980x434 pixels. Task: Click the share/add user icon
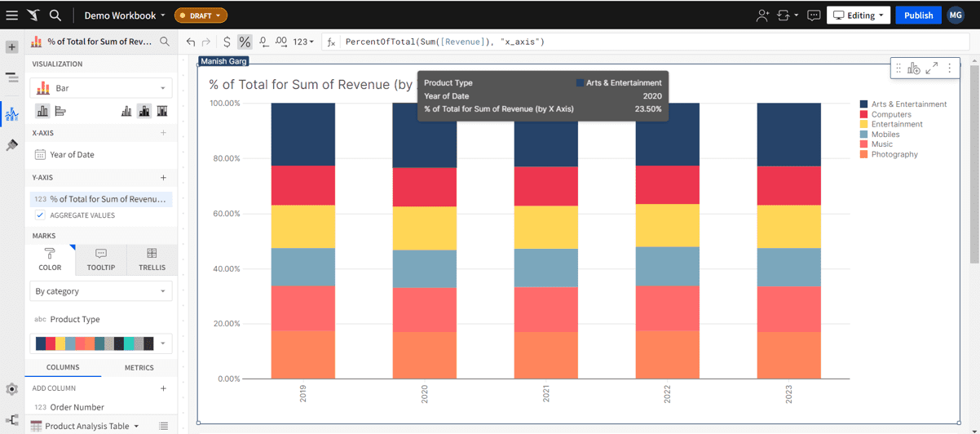[x=762, y=15]
